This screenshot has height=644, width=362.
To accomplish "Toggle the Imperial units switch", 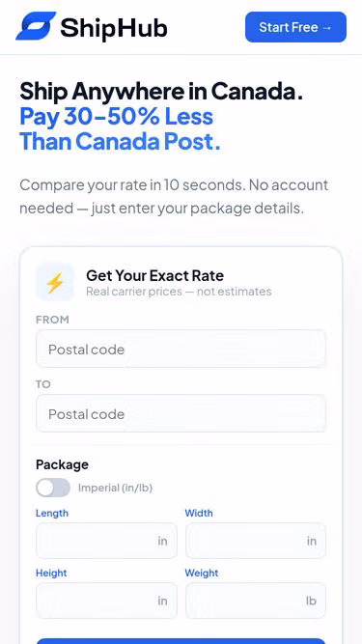I will (53, 488).
